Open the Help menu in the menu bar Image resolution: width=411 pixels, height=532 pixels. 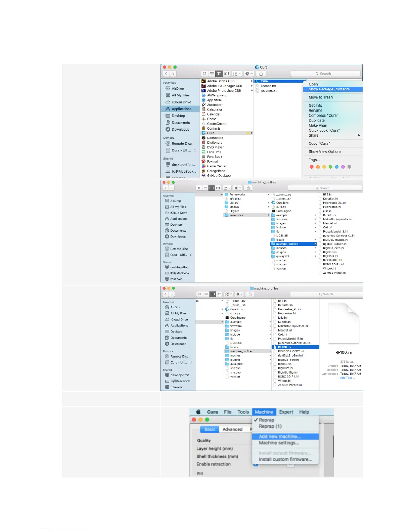click(304, 412)
